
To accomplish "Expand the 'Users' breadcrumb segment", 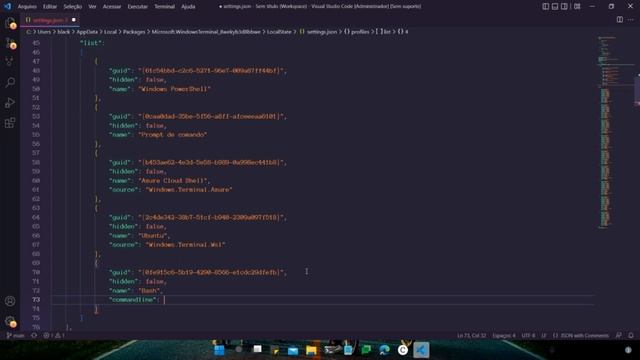I will pyautogui.click(x=44, y=31).
